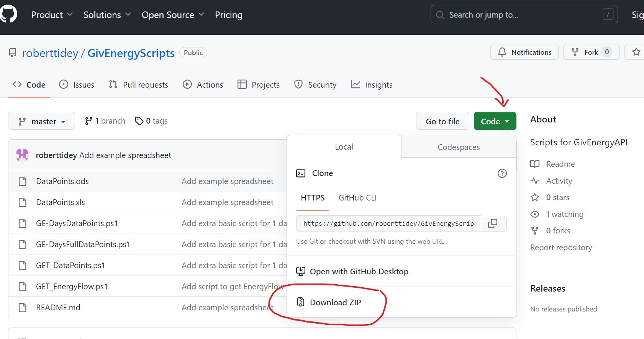Switch to the Codespaces tab
This screenshot has width=644, height=339.
[459, 147]
